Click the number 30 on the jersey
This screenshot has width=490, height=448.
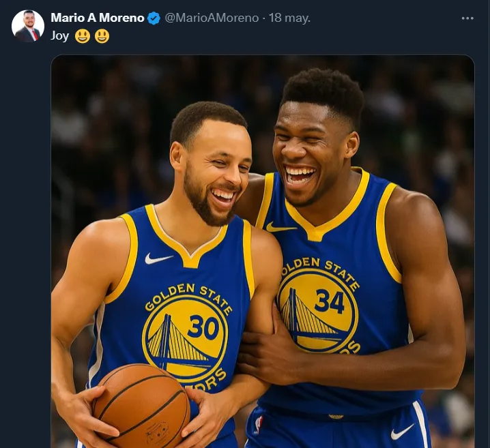click(203, 329)
